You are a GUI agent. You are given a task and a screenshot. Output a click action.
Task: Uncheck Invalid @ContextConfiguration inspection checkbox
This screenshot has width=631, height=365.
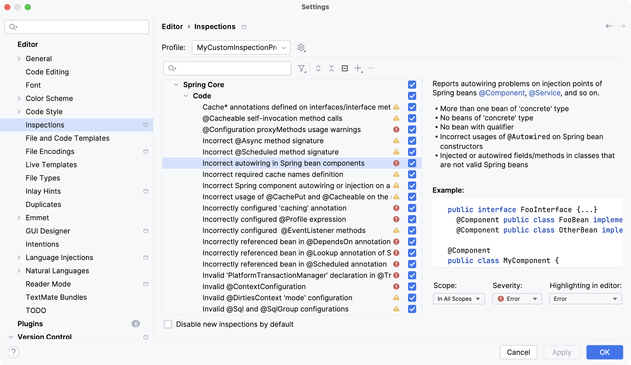pos(412,287)
